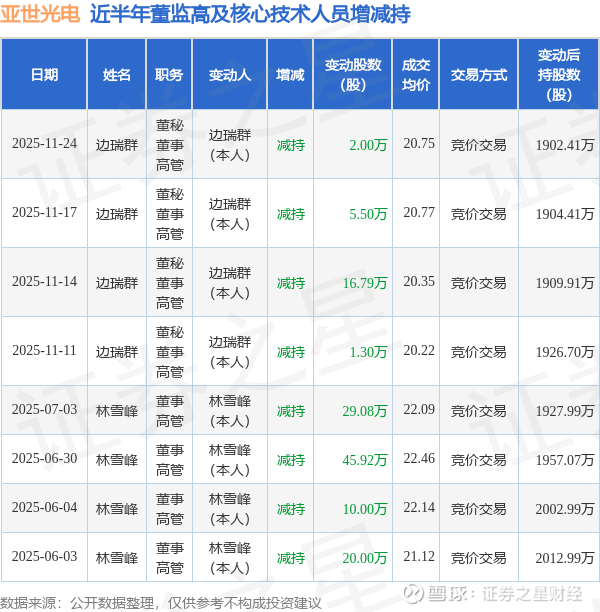Click the share change value 10.00万
Image resolution: width=600 pixels, height=612 pixels.
pyautogui.click(x=365, y=509)
